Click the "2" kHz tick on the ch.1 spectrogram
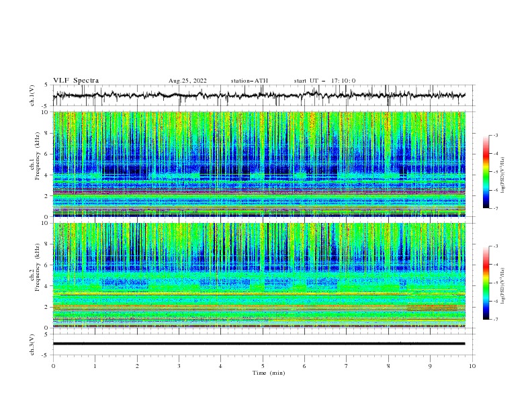 point(48,195)
